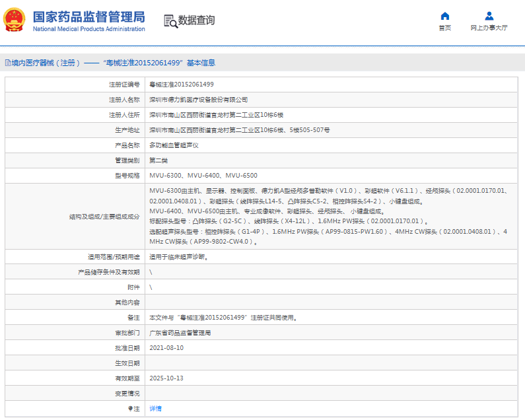Click the 管理类别 label
The height and width of the screenshot is (420, 525).
coord(127,160)
